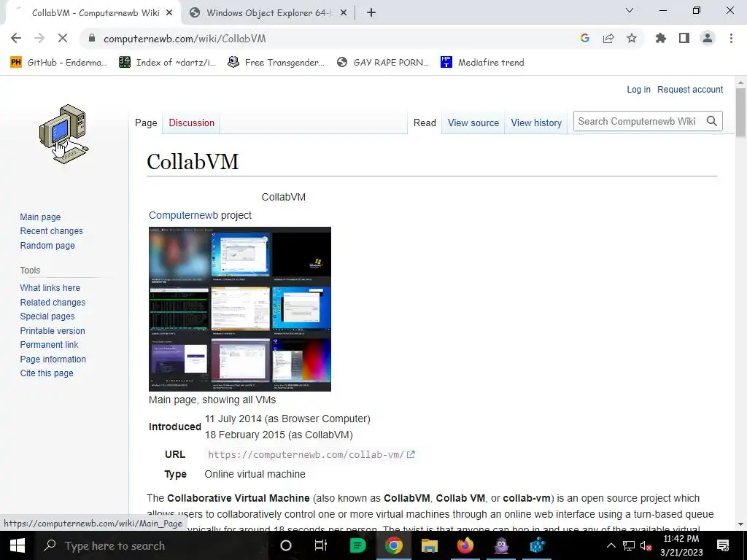Open Random page in sidebar

click(x=47, y=246)
